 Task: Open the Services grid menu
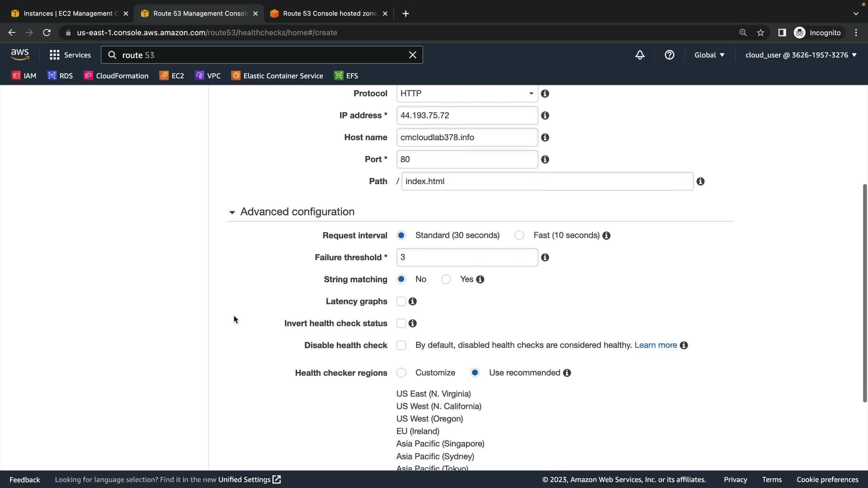55,55
